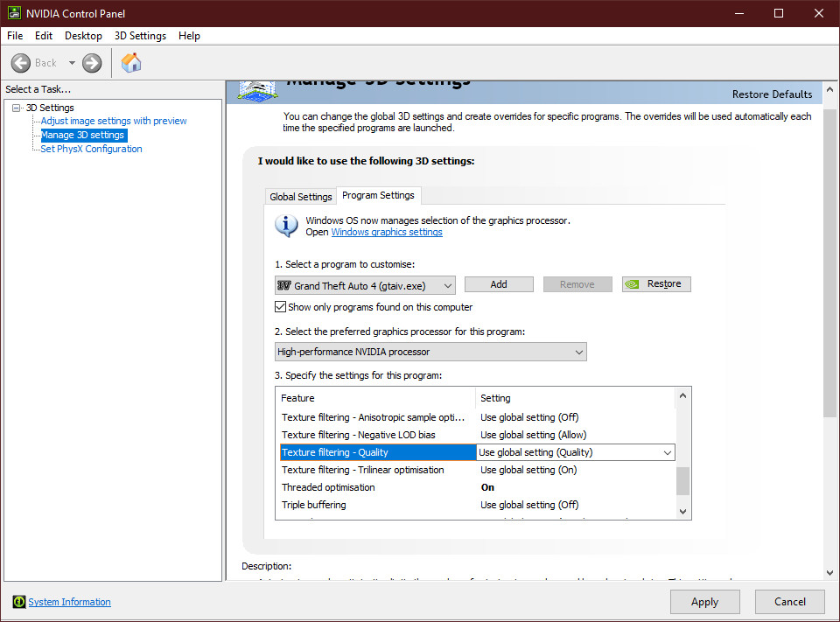Switch to the Global Settings tab

click(x=300, y=197)
